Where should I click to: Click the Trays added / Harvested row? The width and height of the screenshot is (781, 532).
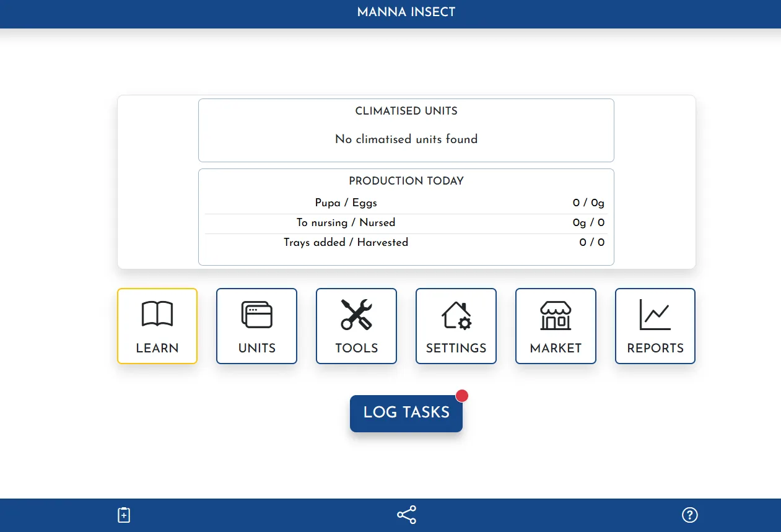click(406, 242)
